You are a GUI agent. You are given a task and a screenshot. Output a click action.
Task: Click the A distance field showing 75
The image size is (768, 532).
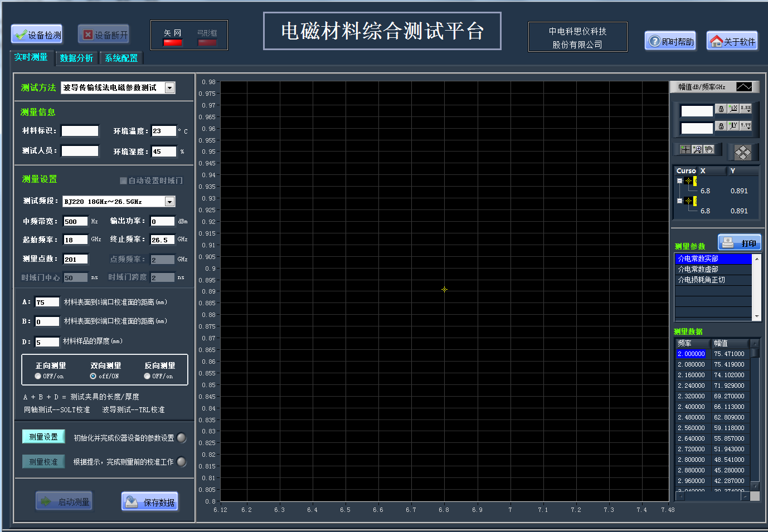(47, 302)
